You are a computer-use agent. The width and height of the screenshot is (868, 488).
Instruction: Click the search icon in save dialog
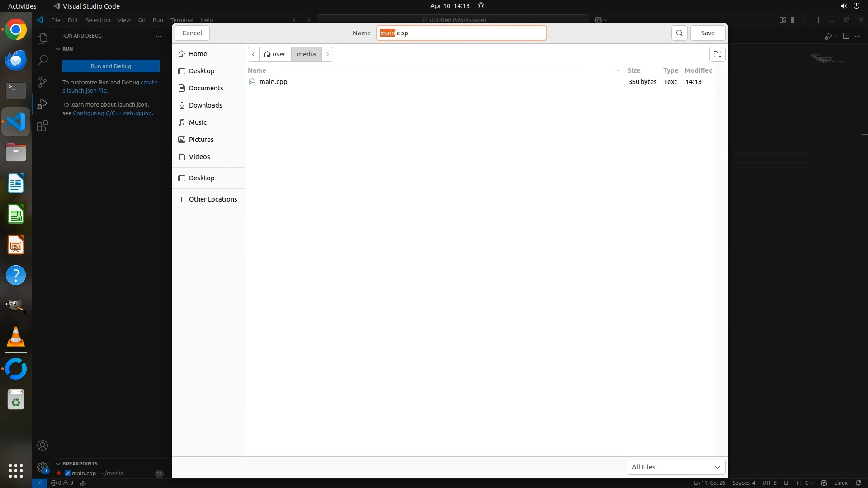pos(679,33)
